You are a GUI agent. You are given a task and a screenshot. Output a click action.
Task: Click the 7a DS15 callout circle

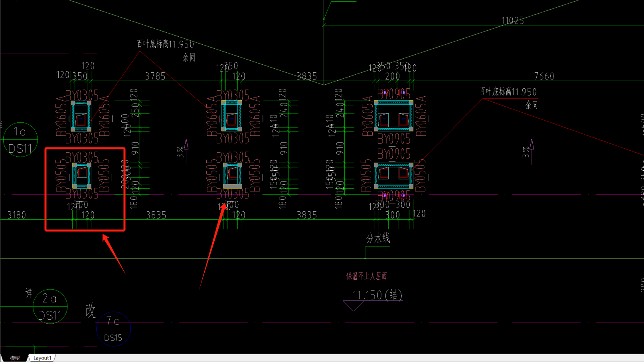pos(113,329)
